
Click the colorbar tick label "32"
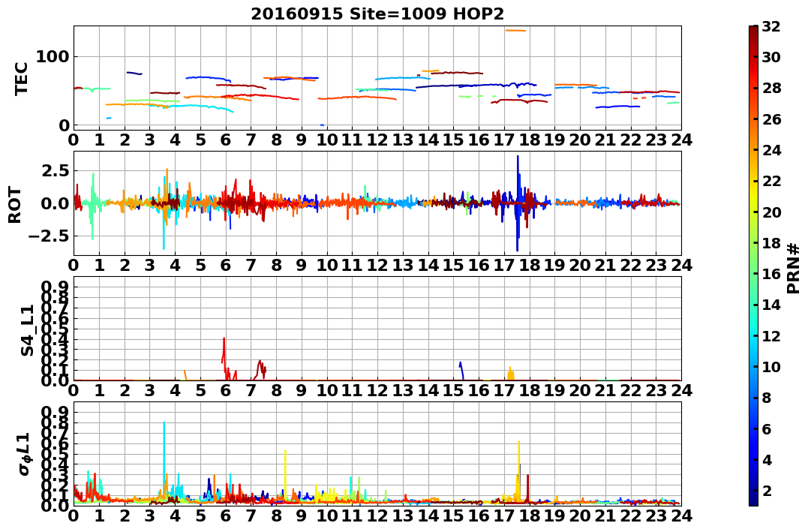(x=771, y=26)
